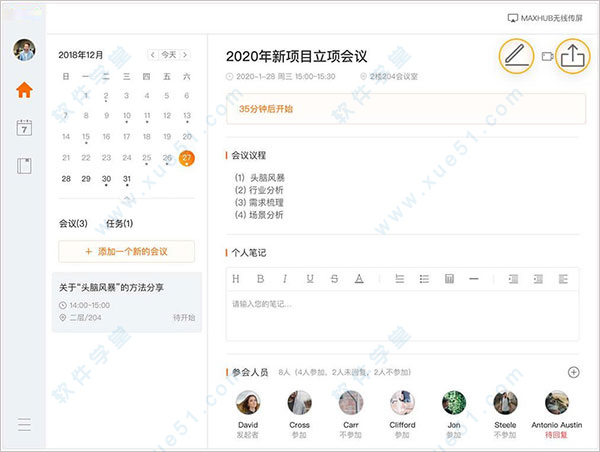Apply heading format in notes toolbar
The height and width of the screenshot is (452, 600).
(x=236, y=279)
